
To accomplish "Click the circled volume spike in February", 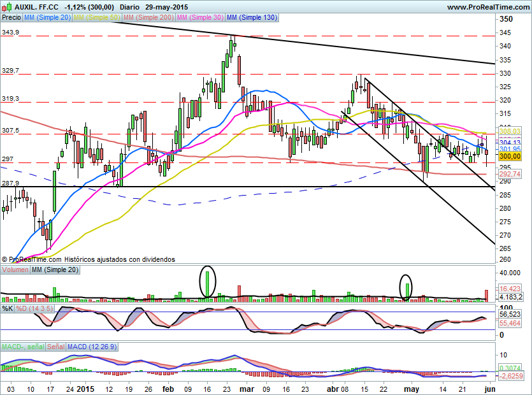I will coord(207,281).
